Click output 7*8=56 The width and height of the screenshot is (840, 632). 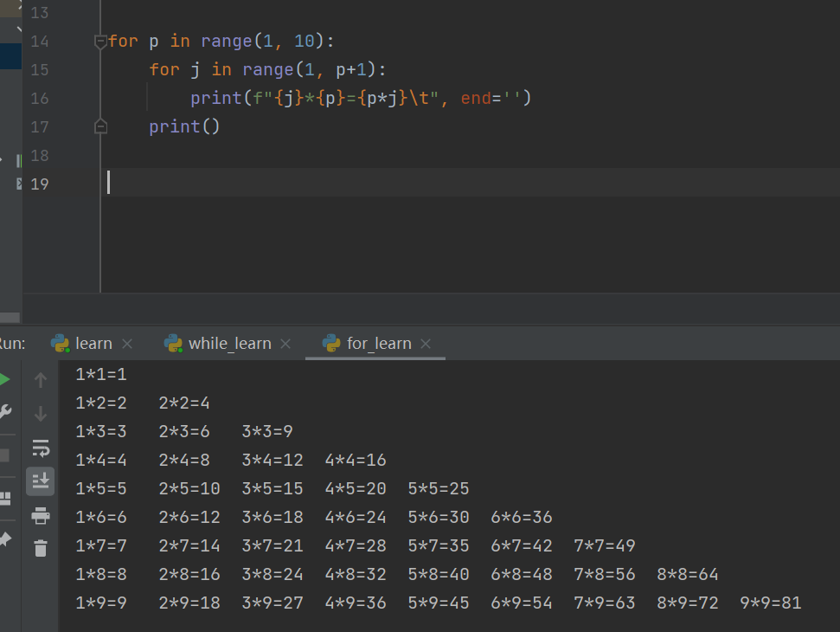click(605, 574)
